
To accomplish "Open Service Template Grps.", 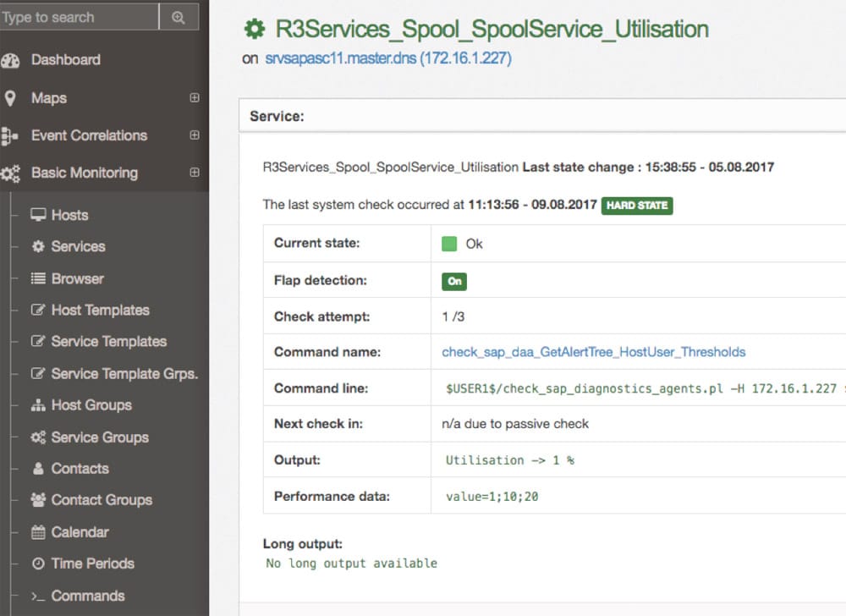I will [124, 374].
